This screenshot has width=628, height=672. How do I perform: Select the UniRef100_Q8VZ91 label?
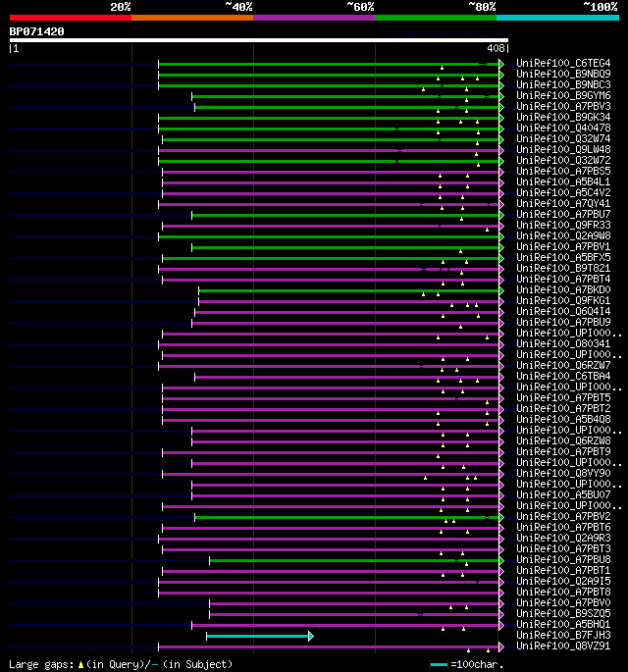[563, 646]
